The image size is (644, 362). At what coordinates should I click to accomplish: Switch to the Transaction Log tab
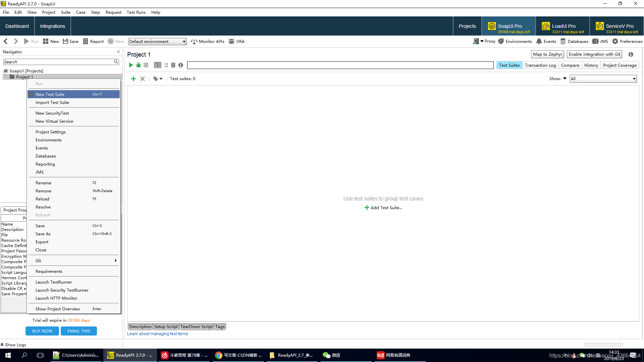click(x=540, y=65)
